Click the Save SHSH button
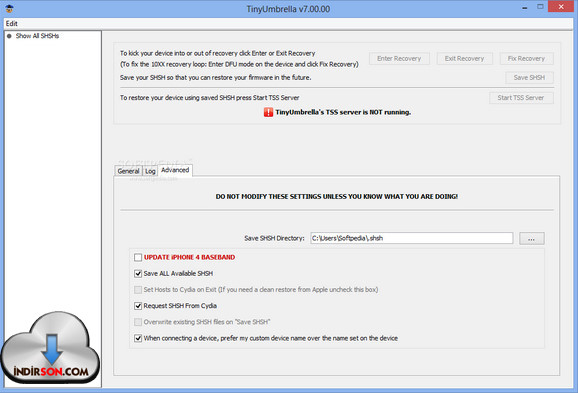This screenshot has width=578, height=393. coord(529,77)
